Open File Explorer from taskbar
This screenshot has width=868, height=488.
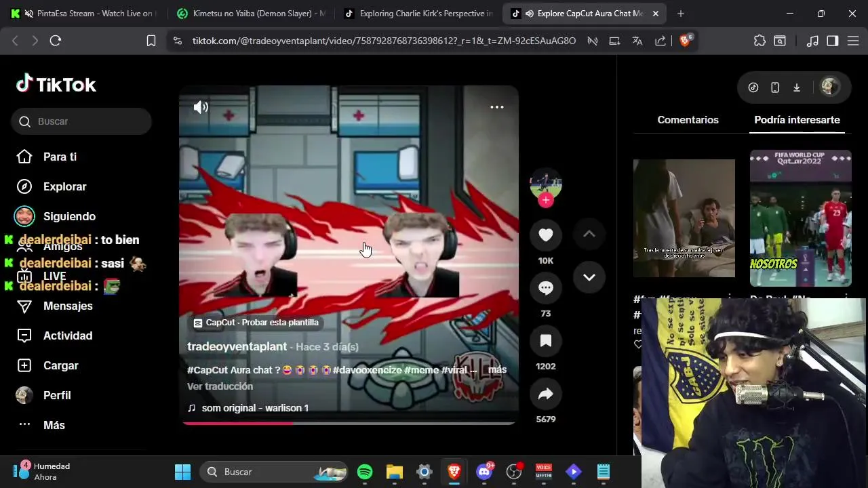[395, 472]
